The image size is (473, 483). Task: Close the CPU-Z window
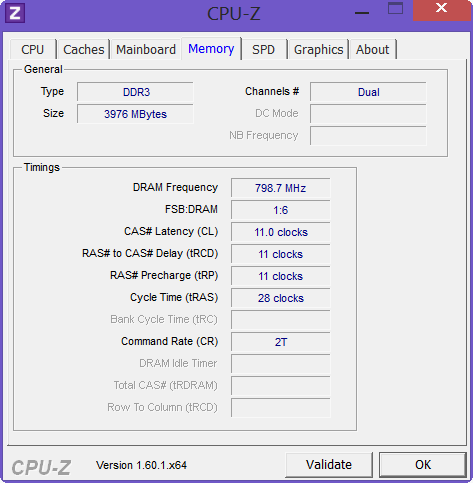[x=441, y=10]
